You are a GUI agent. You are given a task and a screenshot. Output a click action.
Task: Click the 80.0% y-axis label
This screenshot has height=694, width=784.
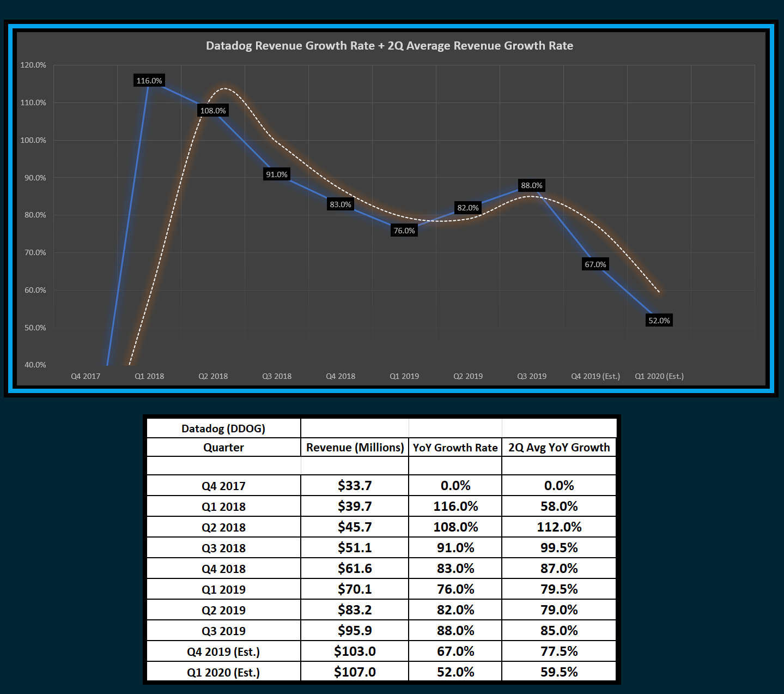tap(35, 215)
